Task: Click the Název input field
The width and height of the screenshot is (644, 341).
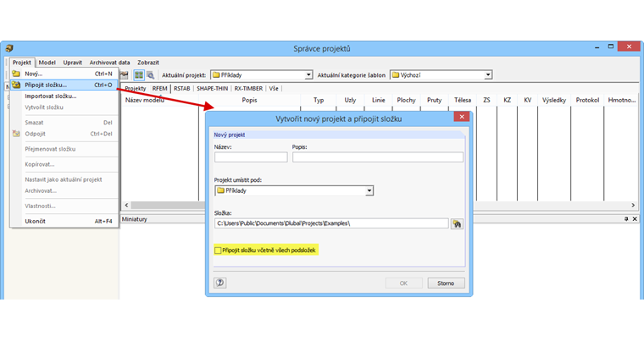Action: click(x=251, y=157)
